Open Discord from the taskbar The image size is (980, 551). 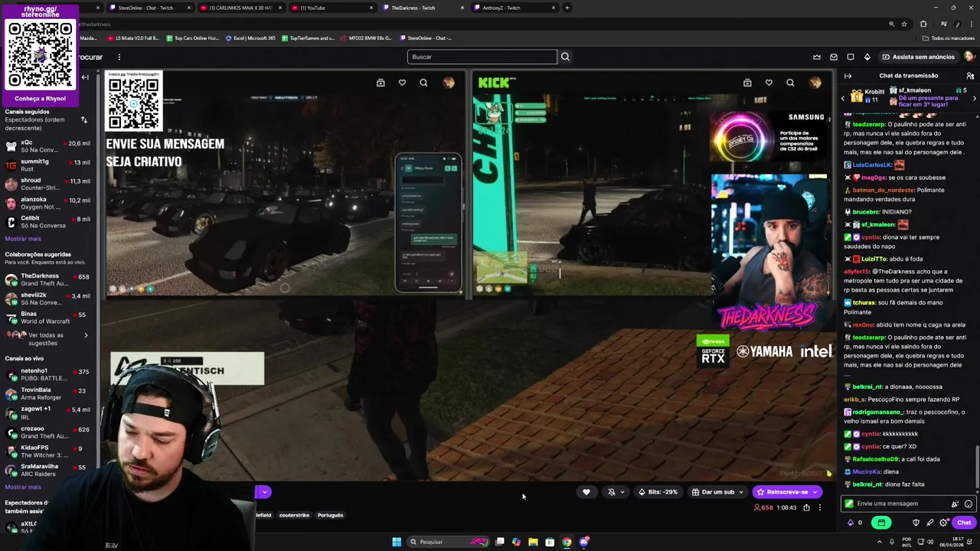[x=584, y=542]
